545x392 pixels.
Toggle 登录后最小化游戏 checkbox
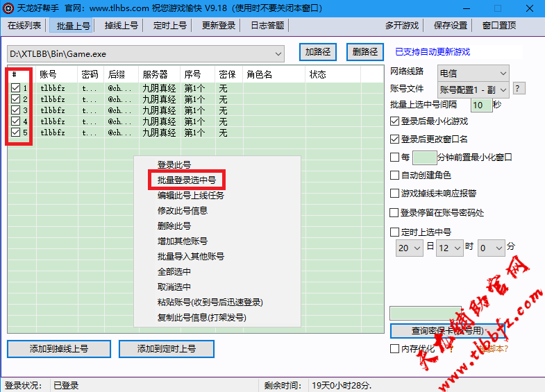click(x=395, y=121)
